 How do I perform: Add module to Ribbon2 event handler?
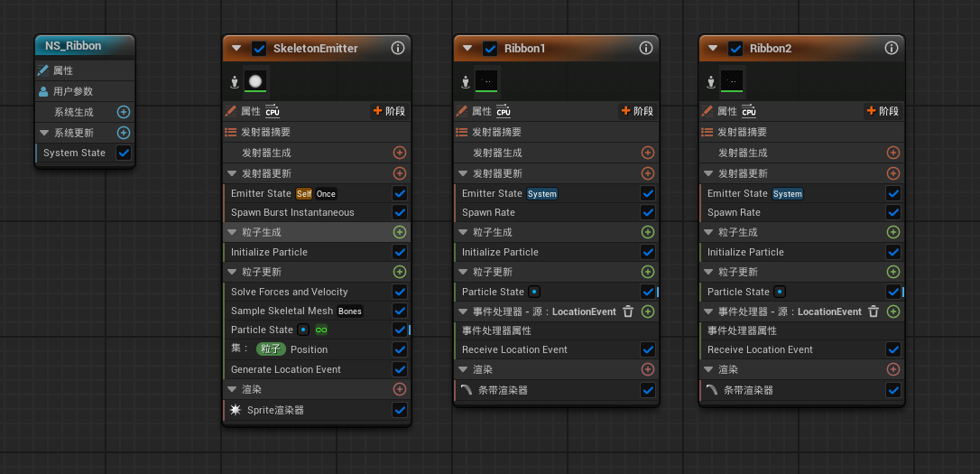(893, 311)
